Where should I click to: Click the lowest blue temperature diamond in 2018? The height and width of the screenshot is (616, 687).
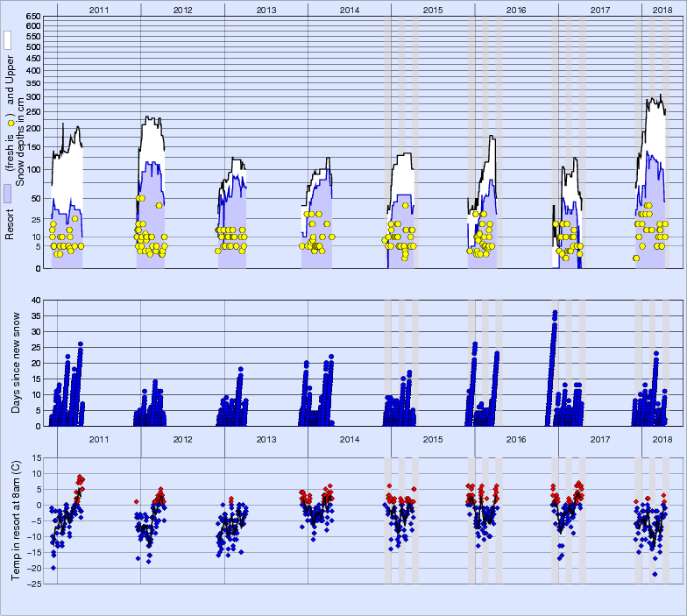[655, 574]
